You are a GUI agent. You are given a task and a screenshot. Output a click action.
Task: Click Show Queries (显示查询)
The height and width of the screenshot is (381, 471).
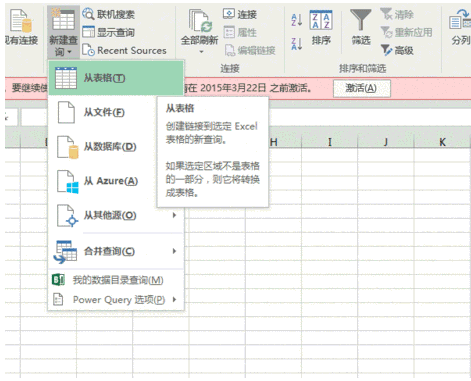[108, 32]
